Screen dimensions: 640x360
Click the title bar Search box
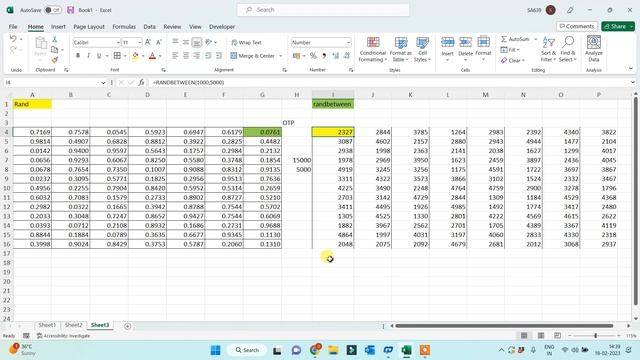pos(323,10)
